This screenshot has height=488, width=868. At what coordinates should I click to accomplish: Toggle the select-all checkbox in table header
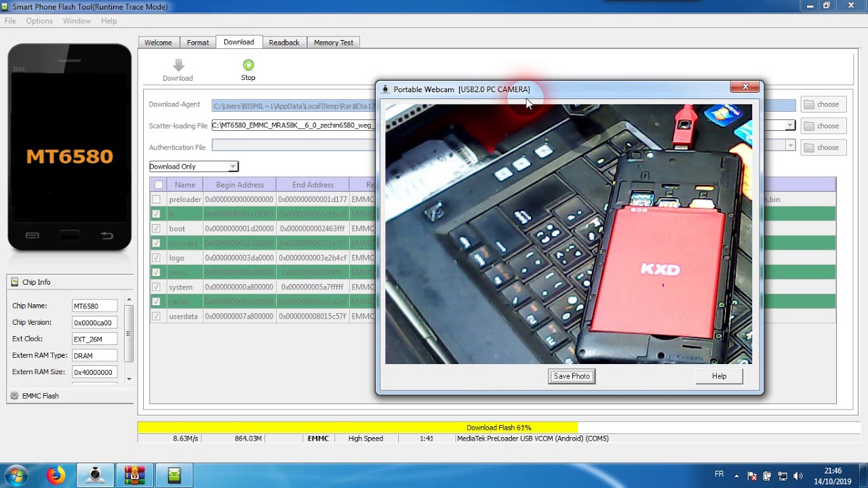pos(159,184)
